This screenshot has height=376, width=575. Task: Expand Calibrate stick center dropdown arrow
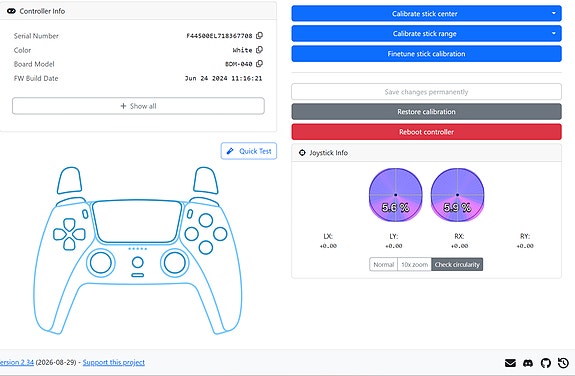point(553,14)
